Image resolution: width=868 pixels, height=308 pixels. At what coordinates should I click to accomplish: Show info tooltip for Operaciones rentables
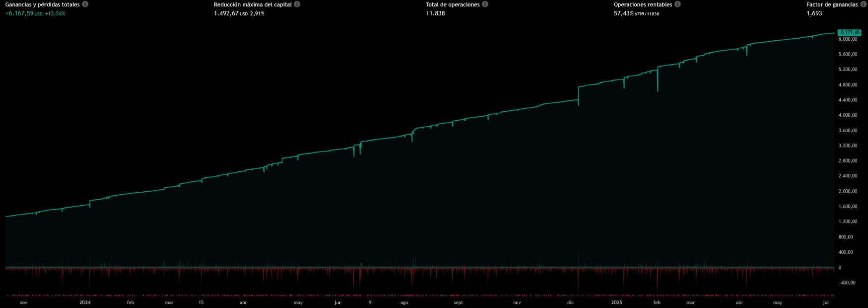pyautogui.click(x=677, y=4)
